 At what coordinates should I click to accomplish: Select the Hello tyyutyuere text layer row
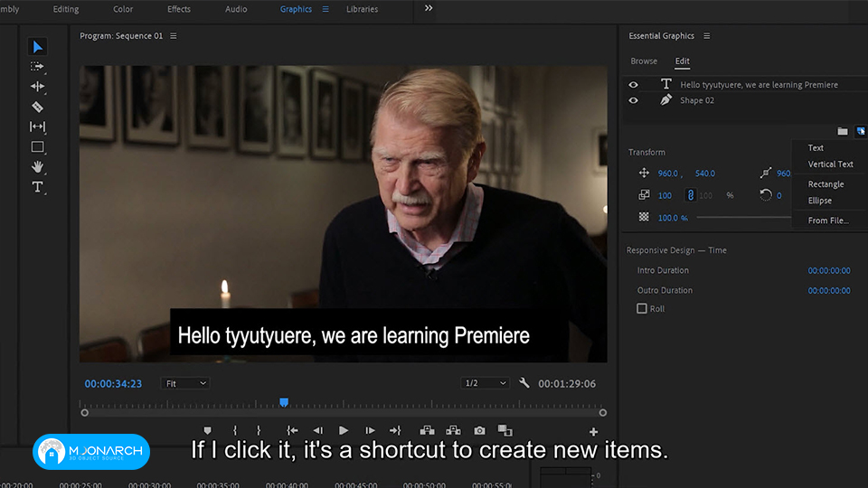point(745,85)
